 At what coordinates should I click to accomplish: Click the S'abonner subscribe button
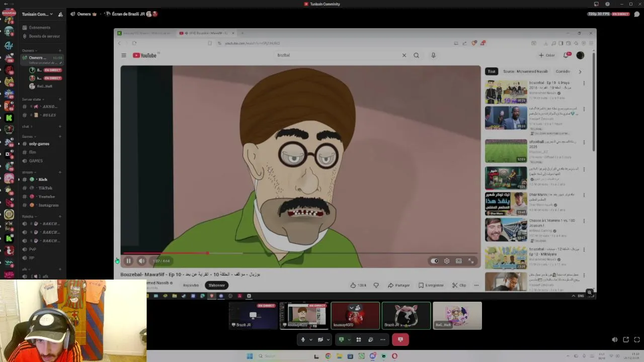217,285
